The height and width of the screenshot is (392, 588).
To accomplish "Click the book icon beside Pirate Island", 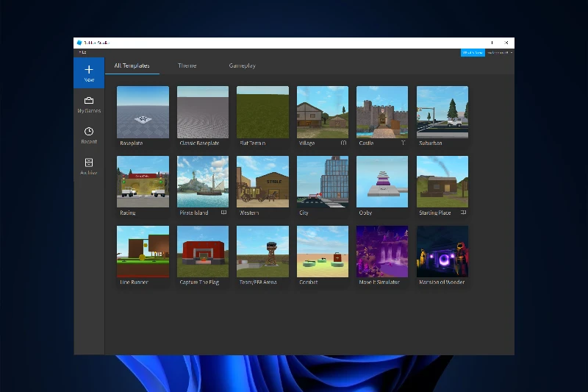I will (x=223, y=213).
